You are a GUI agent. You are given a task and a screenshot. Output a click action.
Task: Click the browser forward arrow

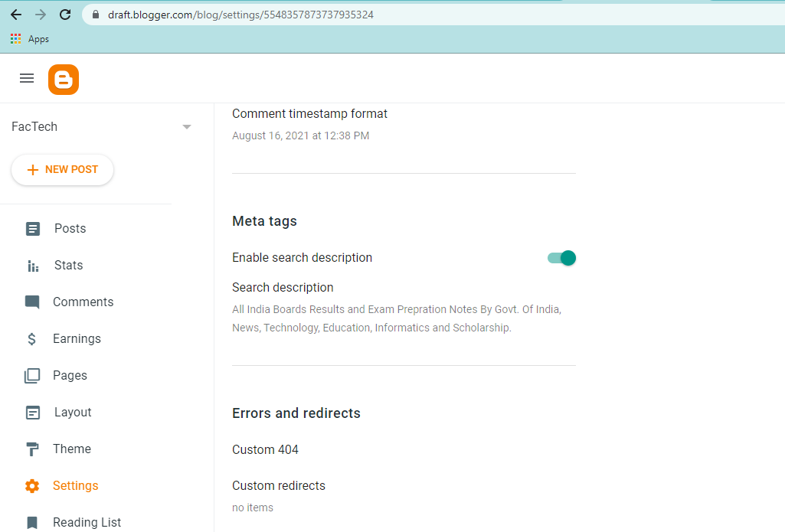tap(41, 15)
